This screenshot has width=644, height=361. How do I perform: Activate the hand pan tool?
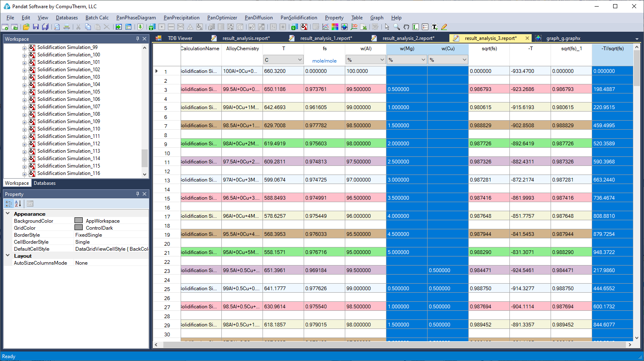(x=406, y=27)
